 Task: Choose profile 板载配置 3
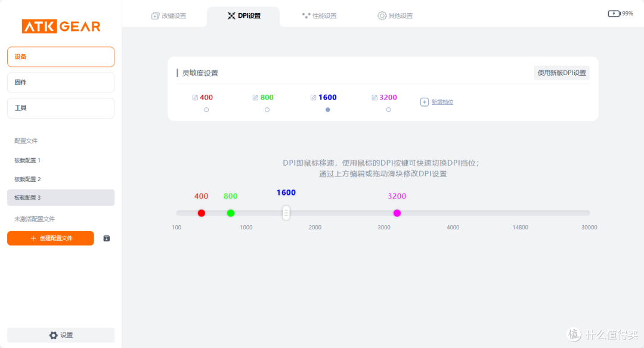(61, 197)
